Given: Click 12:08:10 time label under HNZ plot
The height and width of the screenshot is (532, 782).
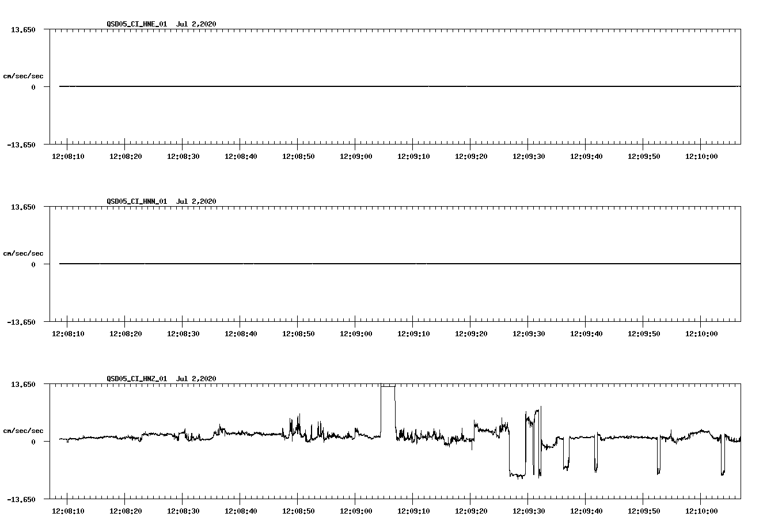Looking at the screenshot, I should click(68, 511).
